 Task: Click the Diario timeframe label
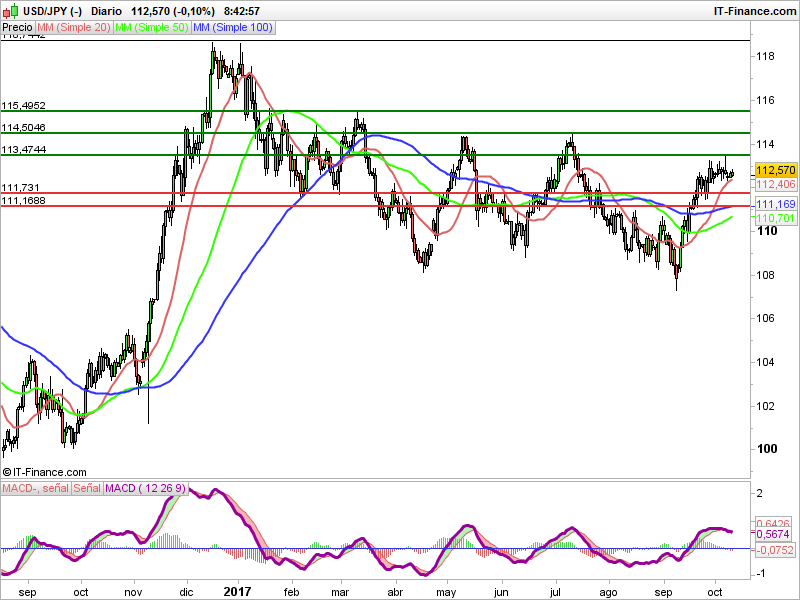tap(107, 11)
